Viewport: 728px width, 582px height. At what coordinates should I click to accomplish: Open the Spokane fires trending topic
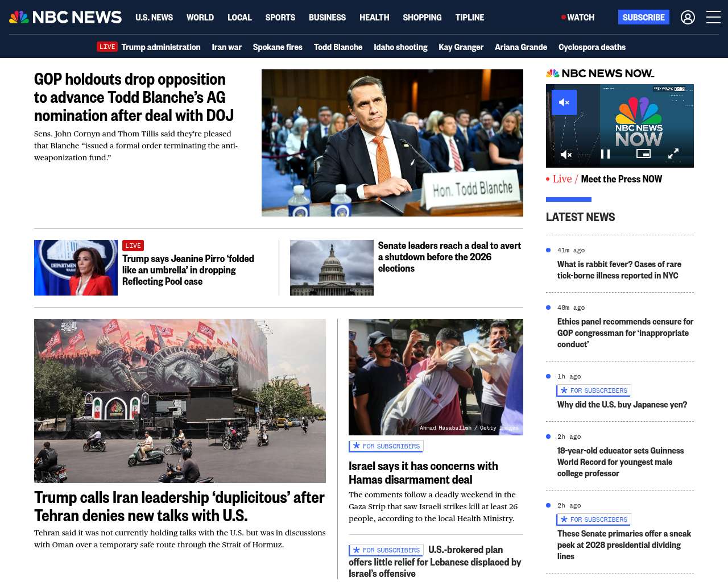(278, 47)
